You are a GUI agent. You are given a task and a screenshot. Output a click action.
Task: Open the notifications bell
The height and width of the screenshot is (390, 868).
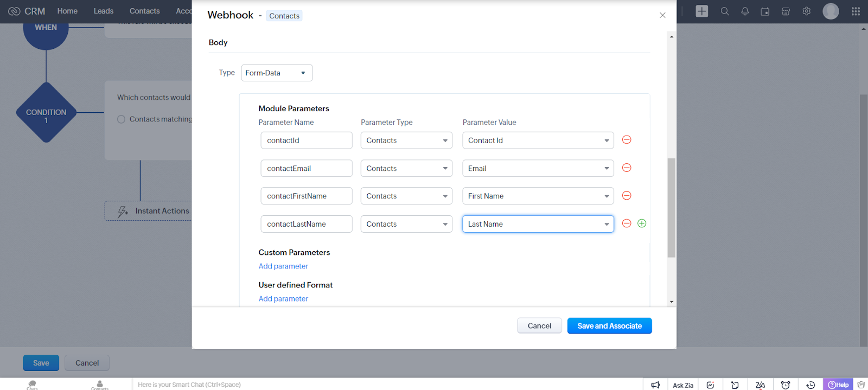pos(745,11)
